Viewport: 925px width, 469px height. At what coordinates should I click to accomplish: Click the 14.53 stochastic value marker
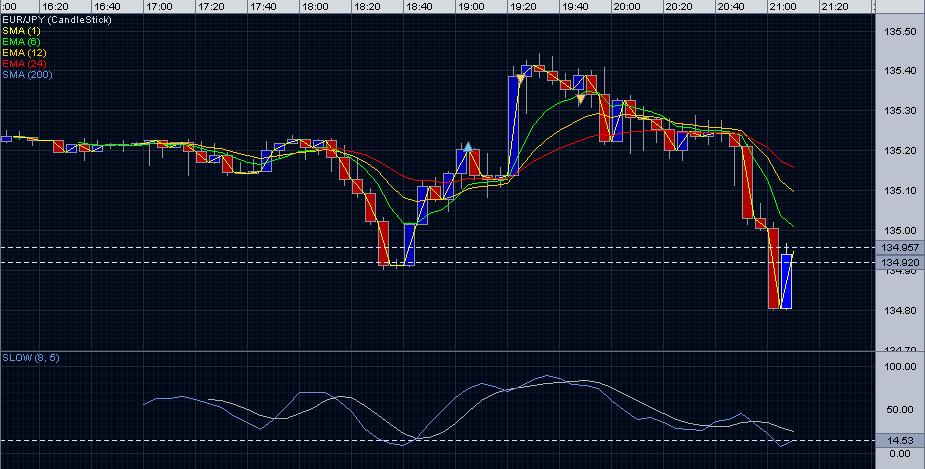(x=900, y=440)
